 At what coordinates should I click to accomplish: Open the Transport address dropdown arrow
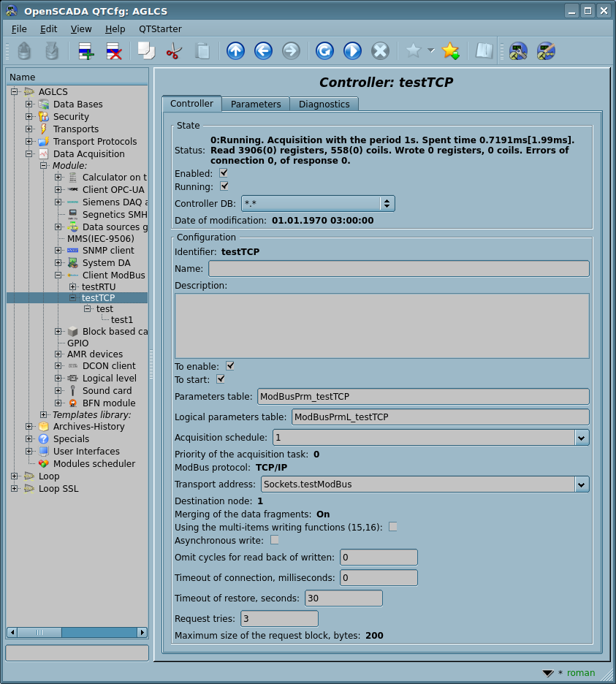point(581,484)
